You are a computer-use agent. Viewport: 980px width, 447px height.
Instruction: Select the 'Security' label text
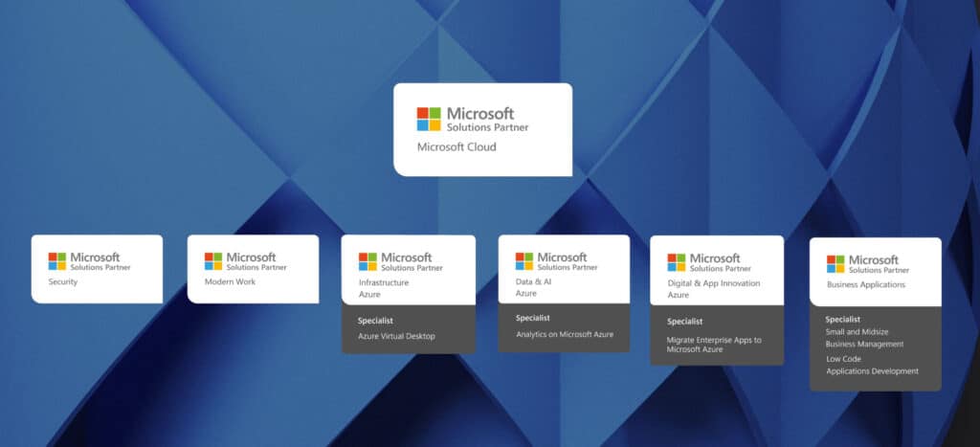click(63, 282)
